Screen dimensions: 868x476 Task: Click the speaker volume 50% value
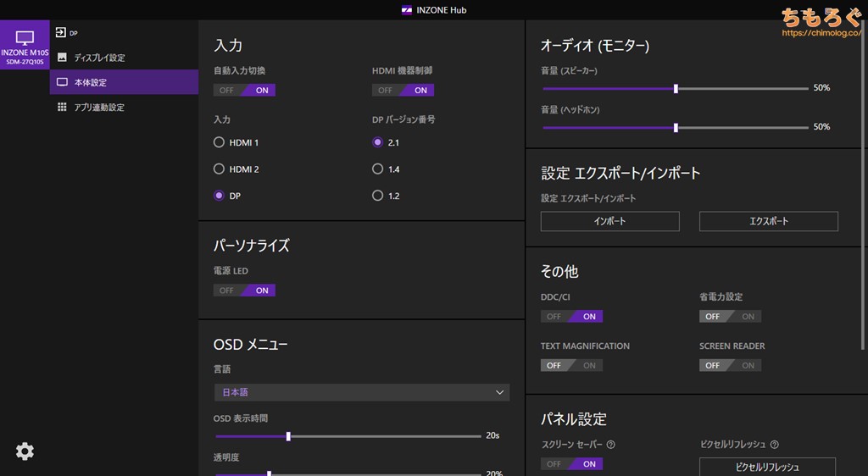tap(821, 88)
